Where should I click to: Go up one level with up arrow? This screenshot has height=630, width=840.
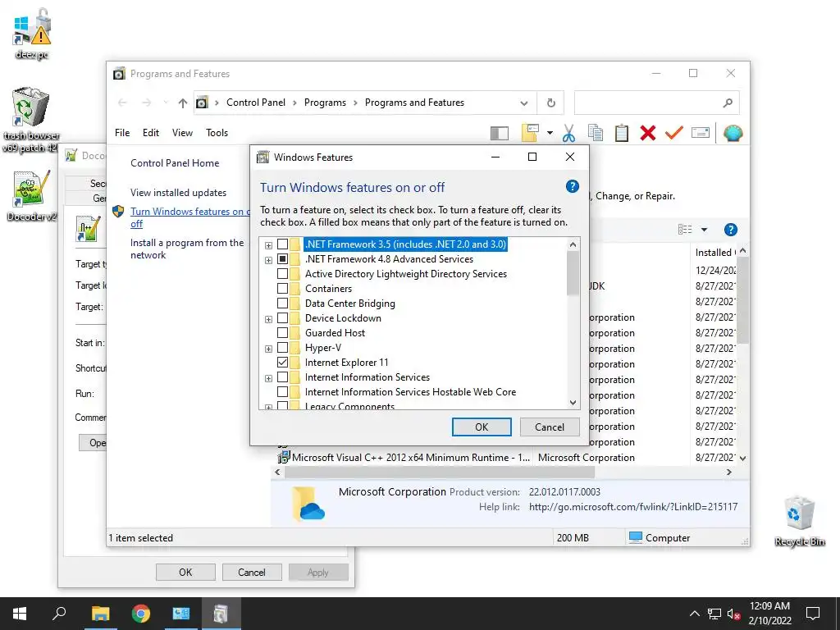183,103
